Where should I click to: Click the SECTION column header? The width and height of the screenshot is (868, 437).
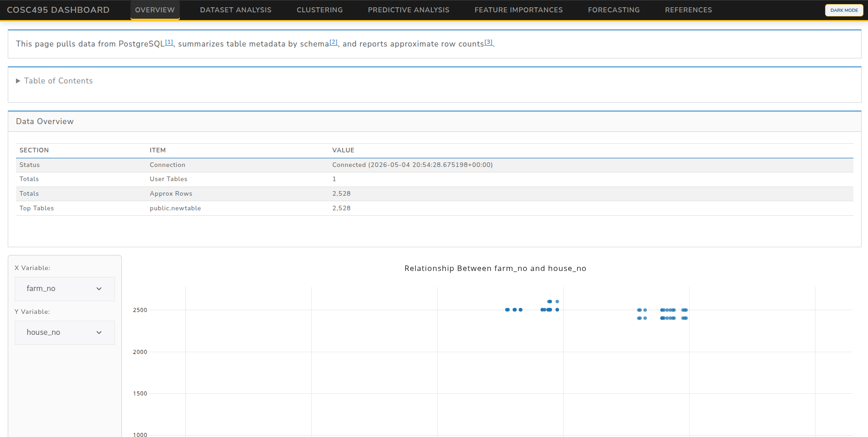pyautogui.click(x=34, y=150)
